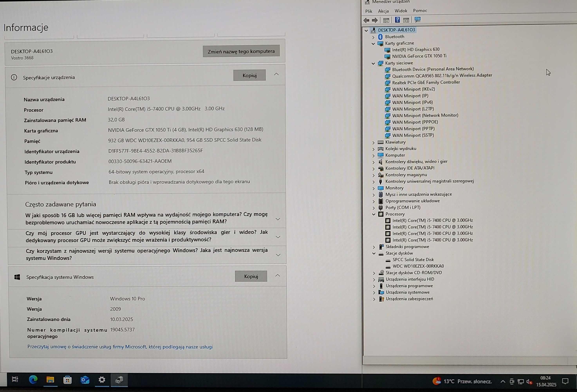Select Intel(R) HD Graphics 630 device
This screenshot has height=392, width=577.
click(416, 50)
